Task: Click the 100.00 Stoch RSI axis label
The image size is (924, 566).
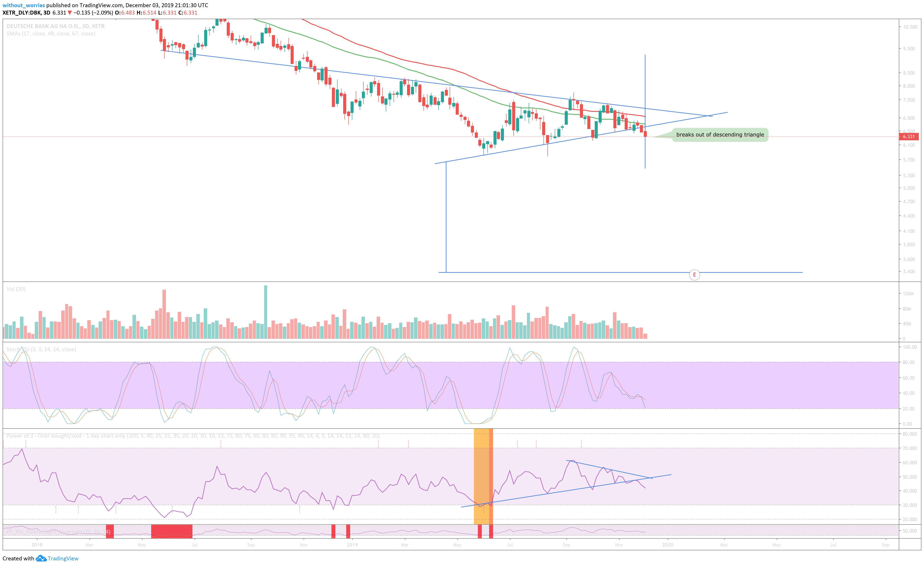Action: pyautogui.click(x=910, y=347)
